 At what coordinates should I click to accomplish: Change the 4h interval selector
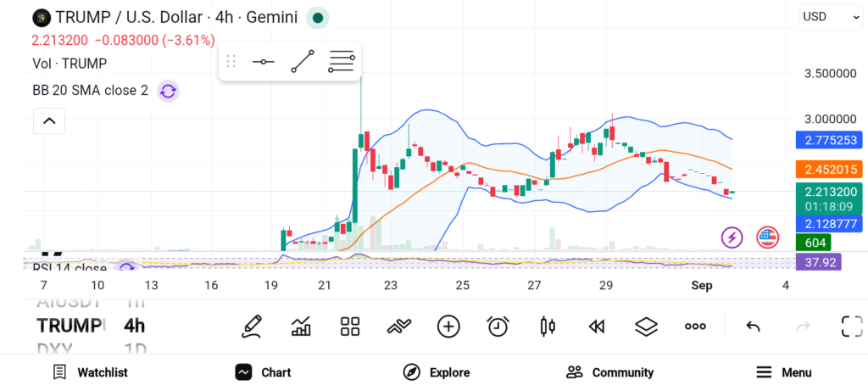tap(135, 326)
